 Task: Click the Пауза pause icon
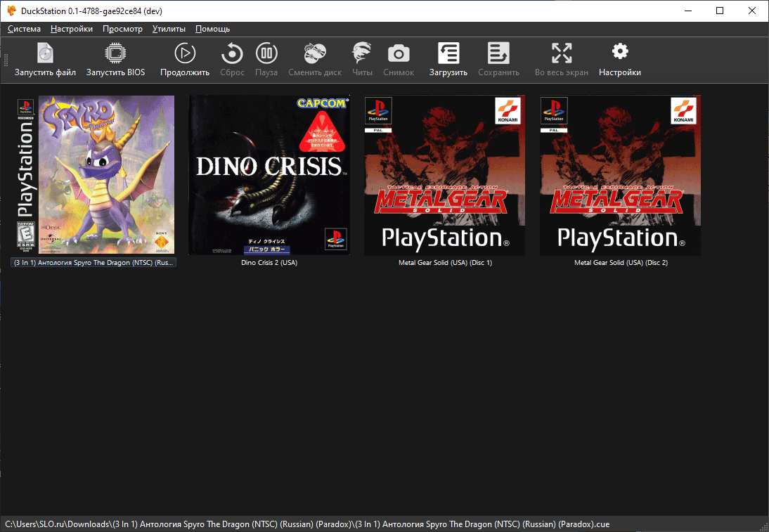[266, 53]
